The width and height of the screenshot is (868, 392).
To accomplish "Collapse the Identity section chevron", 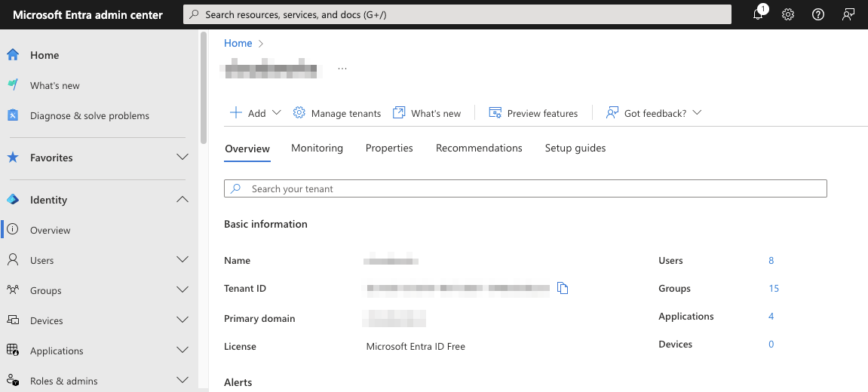I will [182, 199].
